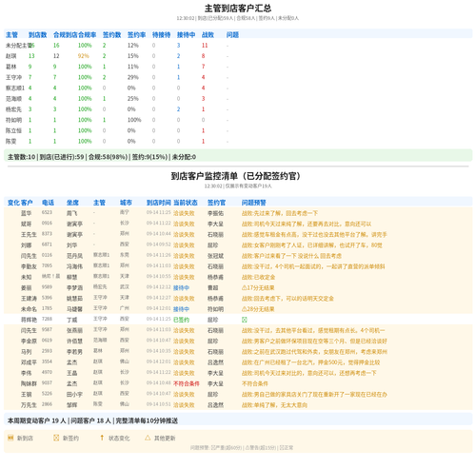This screenshot has height=469, width=476.
Task: Click the 新签约 legend icon
Action: click(x=56, y=438)
